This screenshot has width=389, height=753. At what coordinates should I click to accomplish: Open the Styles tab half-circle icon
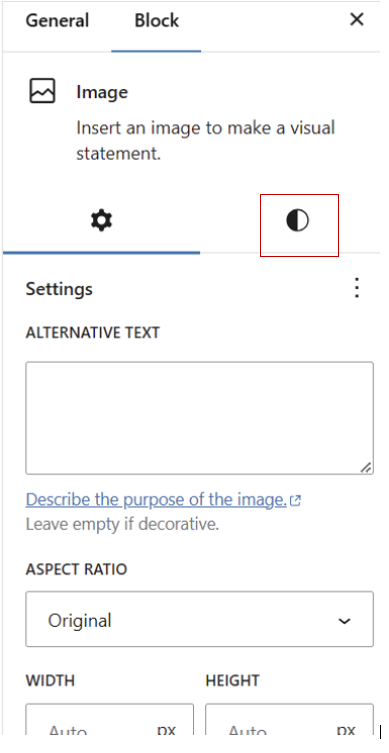(297, 221)
